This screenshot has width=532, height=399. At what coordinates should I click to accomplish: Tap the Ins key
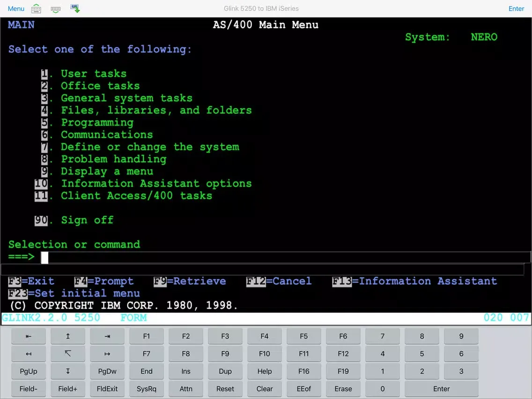[x=186, y=371]
